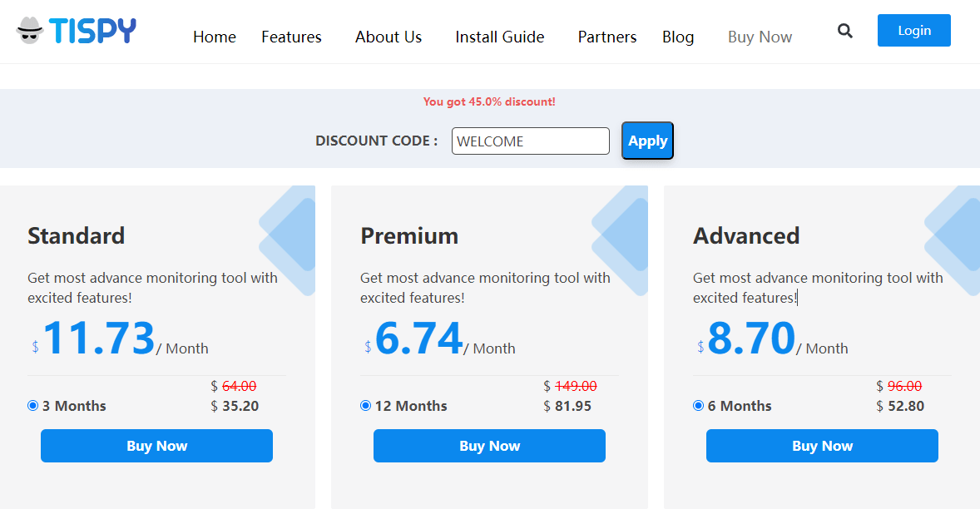Select the 6 Months radio option
Viewport: 980px width, 509px height.
(698, 406)
